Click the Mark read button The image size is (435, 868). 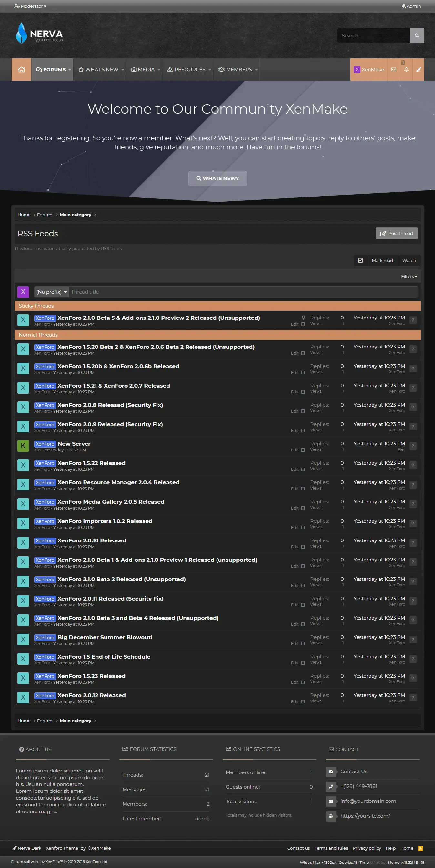pos(382,260)
